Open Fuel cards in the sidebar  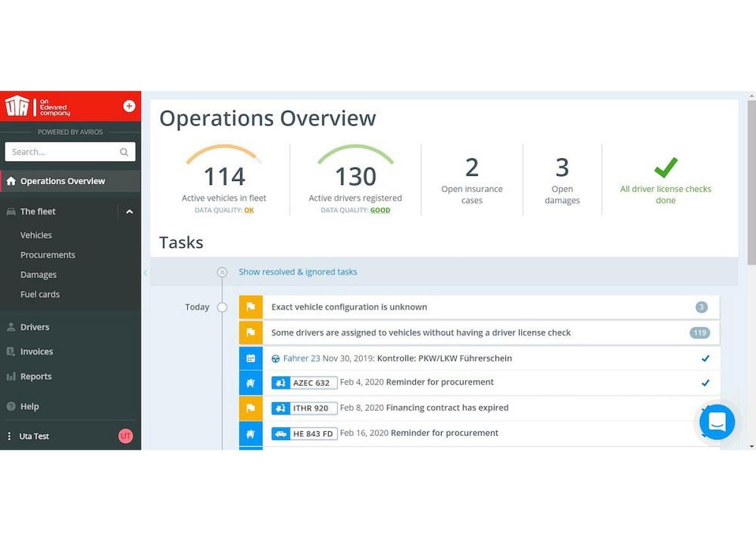(x=40, y=294)
